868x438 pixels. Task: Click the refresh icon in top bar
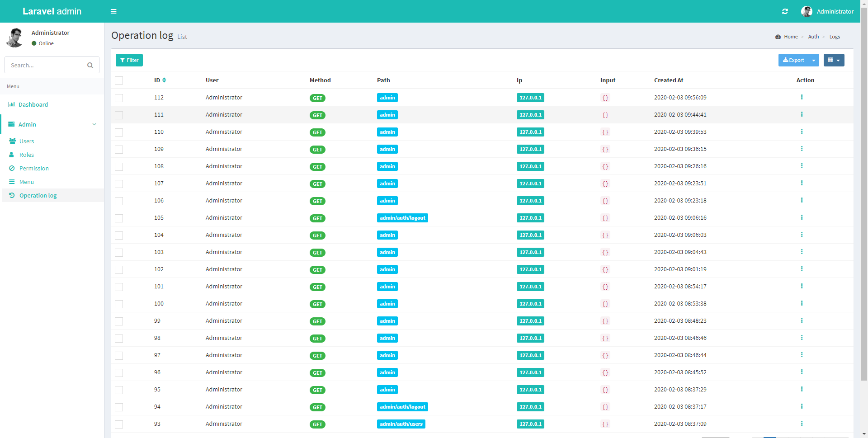[x=785, y=11]
